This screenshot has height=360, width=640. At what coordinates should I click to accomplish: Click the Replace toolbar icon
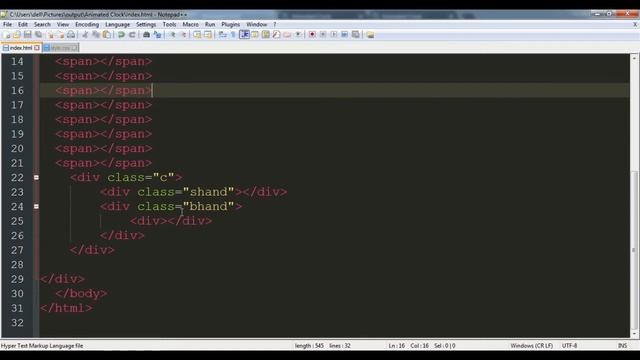click(157, 35)
